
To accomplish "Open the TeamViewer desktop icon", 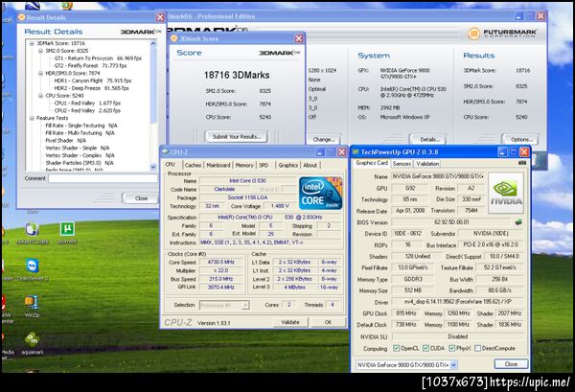I will (x=32, y=265).
